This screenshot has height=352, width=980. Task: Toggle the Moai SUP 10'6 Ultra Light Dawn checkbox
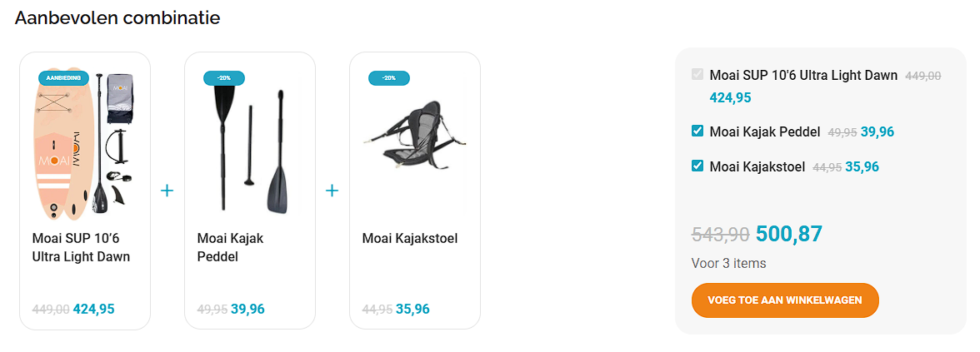697,75
